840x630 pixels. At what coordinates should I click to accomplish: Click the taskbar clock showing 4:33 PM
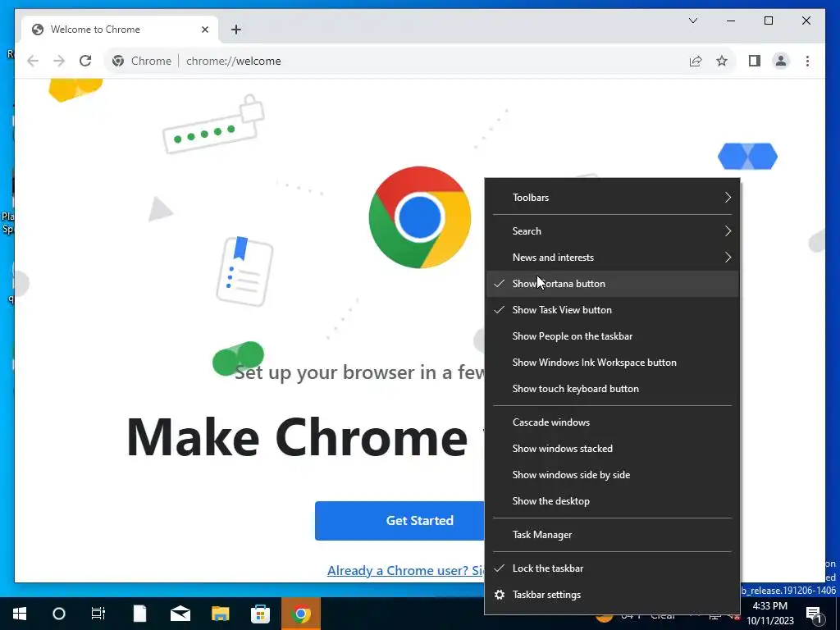pyautogui.click(x=769, y=614)
